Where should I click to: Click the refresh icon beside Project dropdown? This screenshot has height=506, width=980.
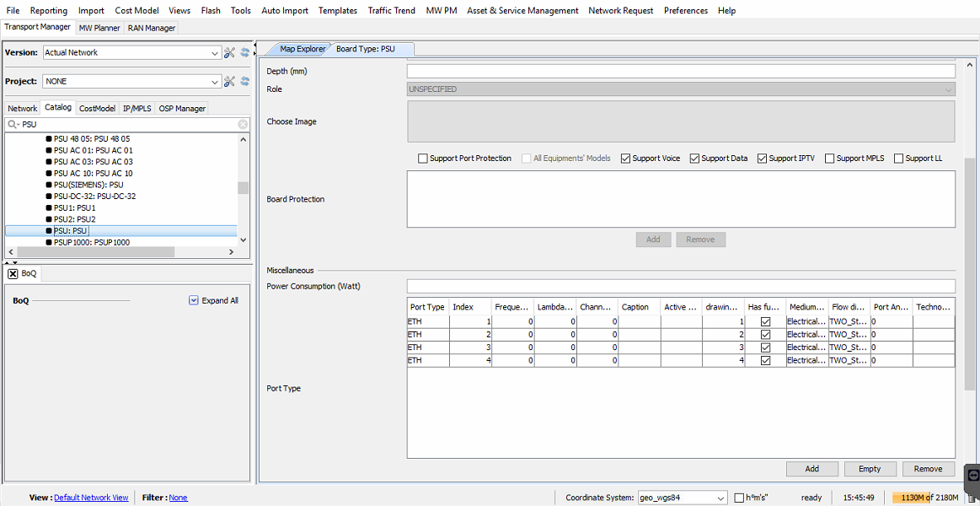245,81
